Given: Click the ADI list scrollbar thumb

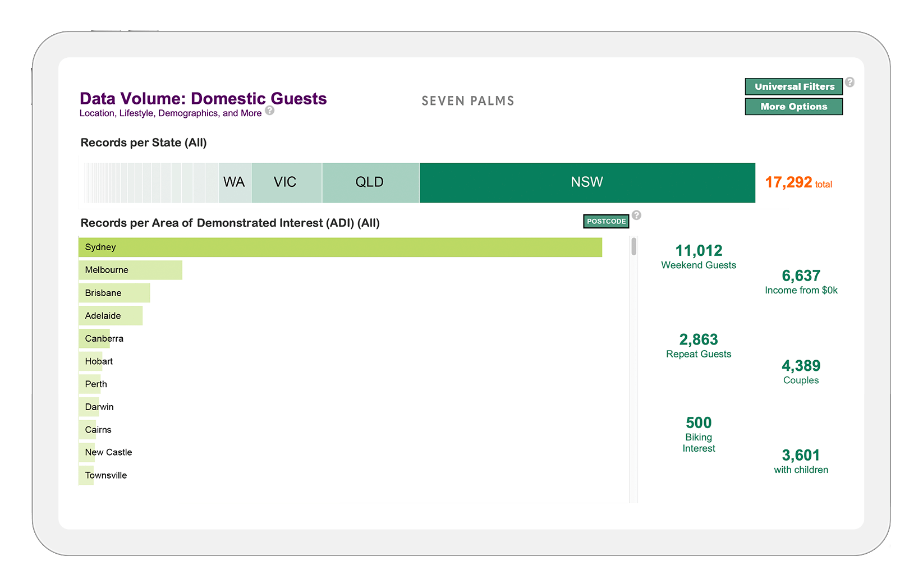Looking at the screenshot, I should coord(633,246).
